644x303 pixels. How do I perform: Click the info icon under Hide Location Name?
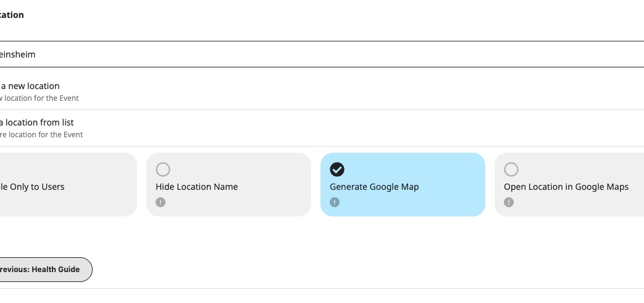point(161,202)
